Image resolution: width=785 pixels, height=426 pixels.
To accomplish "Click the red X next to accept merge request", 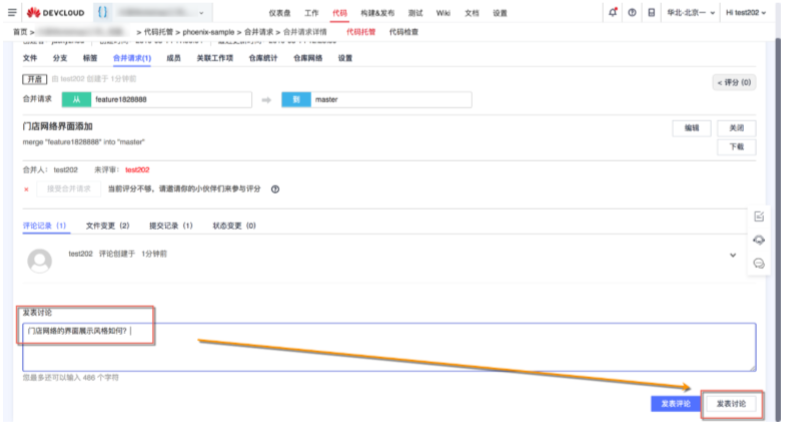I will 26,189.
